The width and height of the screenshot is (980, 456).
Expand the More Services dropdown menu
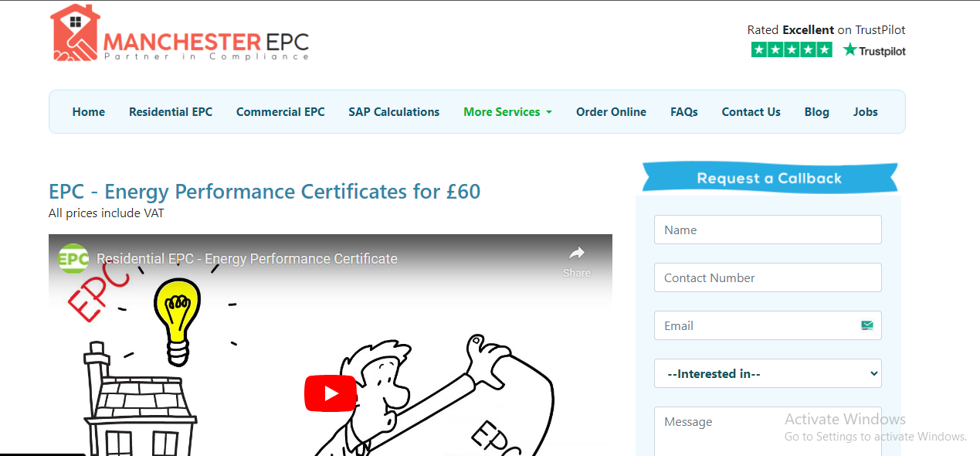[507, 112]
